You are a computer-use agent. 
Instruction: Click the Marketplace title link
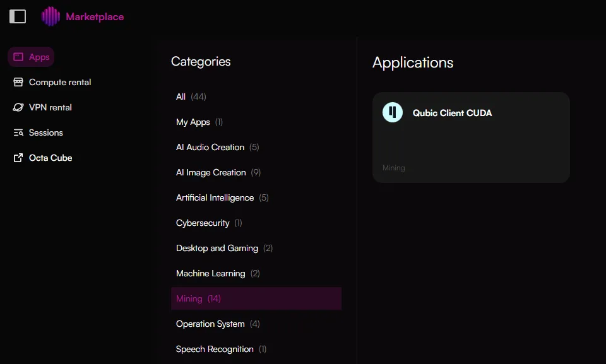coord(95,16)
